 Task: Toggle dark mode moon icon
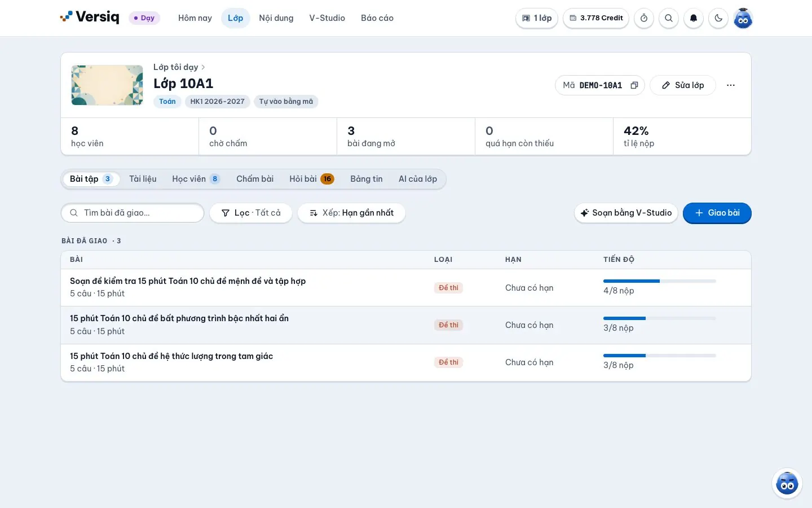[x=718, y=18]
